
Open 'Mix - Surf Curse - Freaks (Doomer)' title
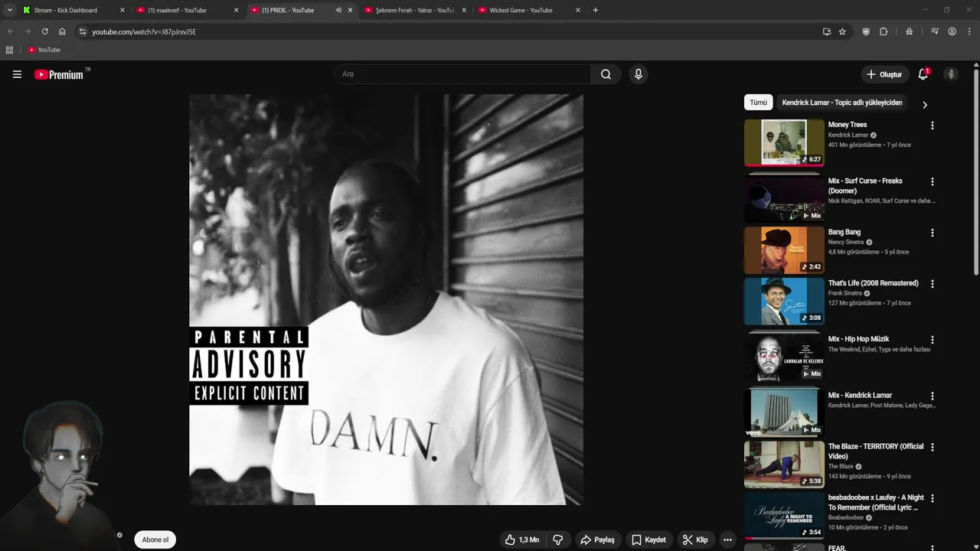pyautogui.click(x=865, y=186)
